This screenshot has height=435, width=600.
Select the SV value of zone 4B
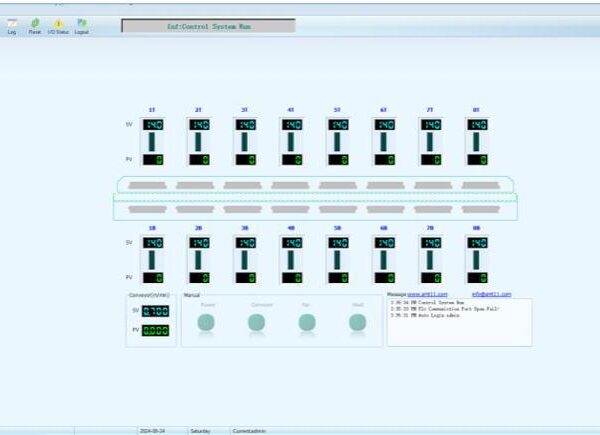coord(292,243)
